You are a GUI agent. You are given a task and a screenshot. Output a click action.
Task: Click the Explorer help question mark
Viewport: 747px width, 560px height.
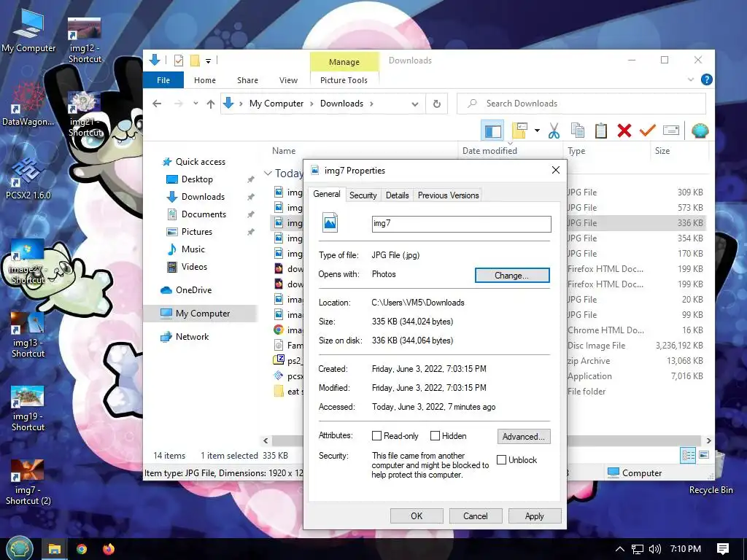(x=706, y=80)
